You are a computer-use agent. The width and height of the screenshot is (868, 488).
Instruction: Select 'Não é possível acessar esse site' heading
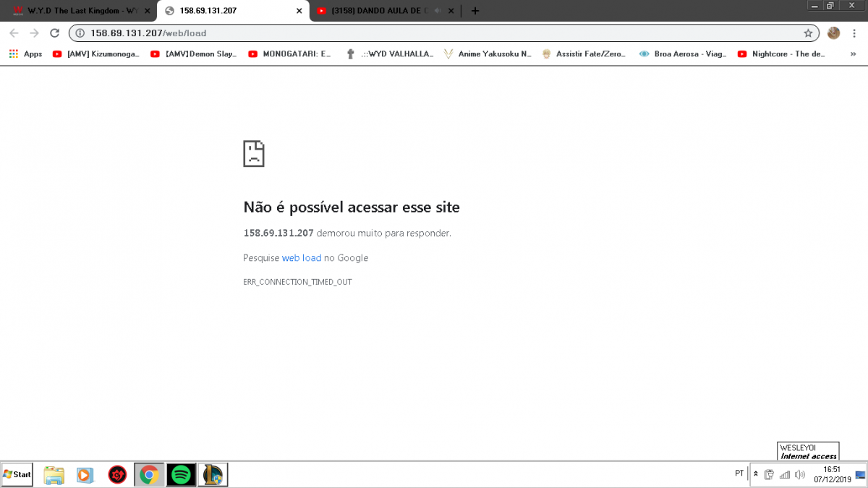pyautogui.click(x=352, y=207)
